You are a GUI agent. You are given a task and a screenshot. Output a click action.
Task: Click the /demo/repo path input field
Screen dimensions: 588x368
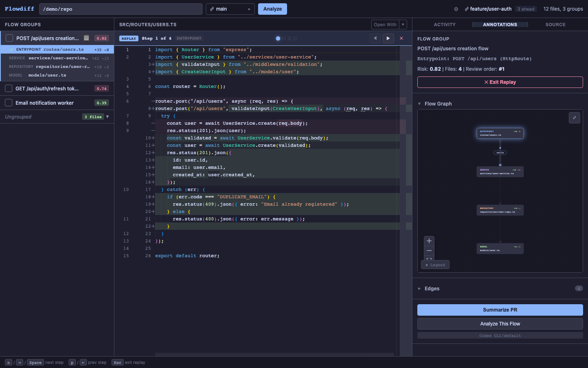(121, 9)
